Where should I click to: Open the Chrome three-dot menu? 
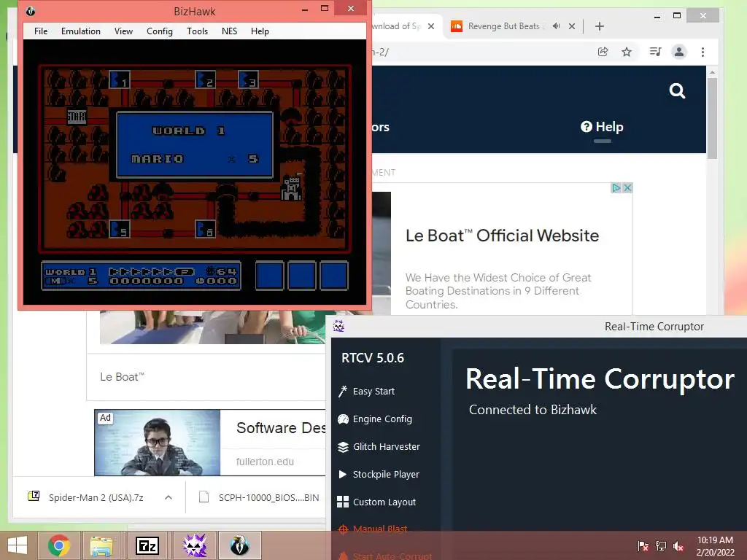703,52
